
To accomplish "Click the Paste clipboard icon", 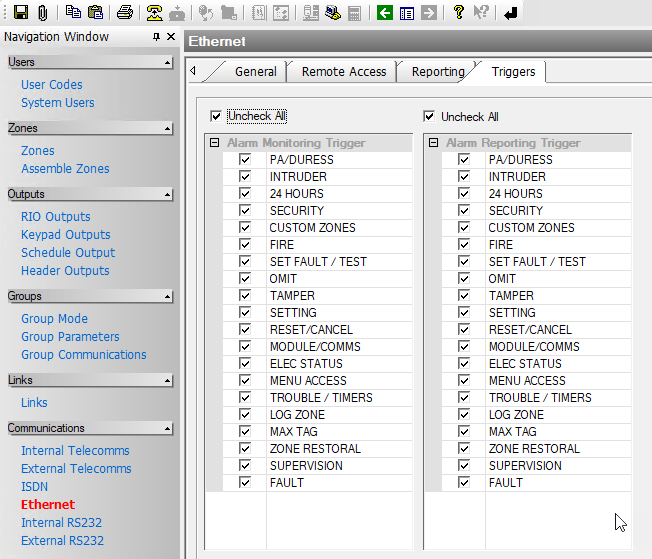I will point(96,12).
